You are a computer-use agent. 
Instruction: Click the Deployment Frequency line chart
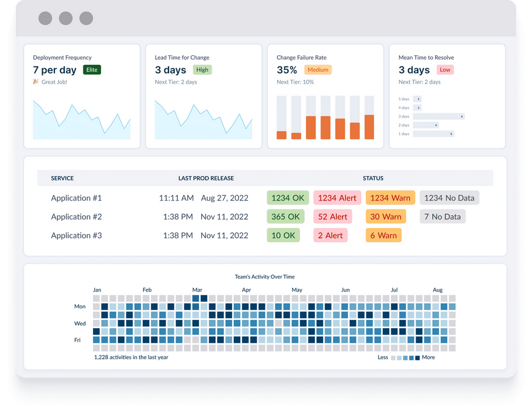tap(81, 119)
